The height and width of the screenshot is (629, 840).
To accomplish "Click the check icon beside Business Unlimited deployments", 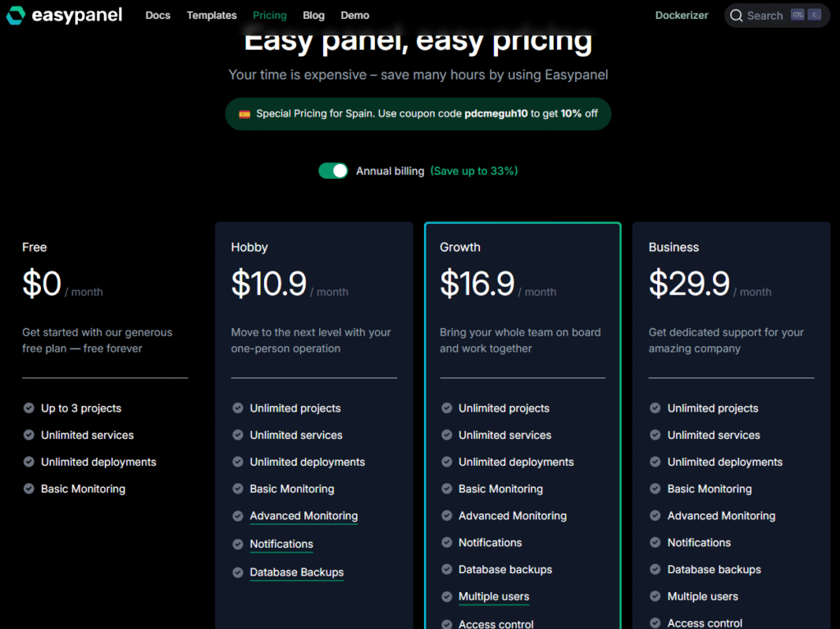I will (x=655, y=462).
